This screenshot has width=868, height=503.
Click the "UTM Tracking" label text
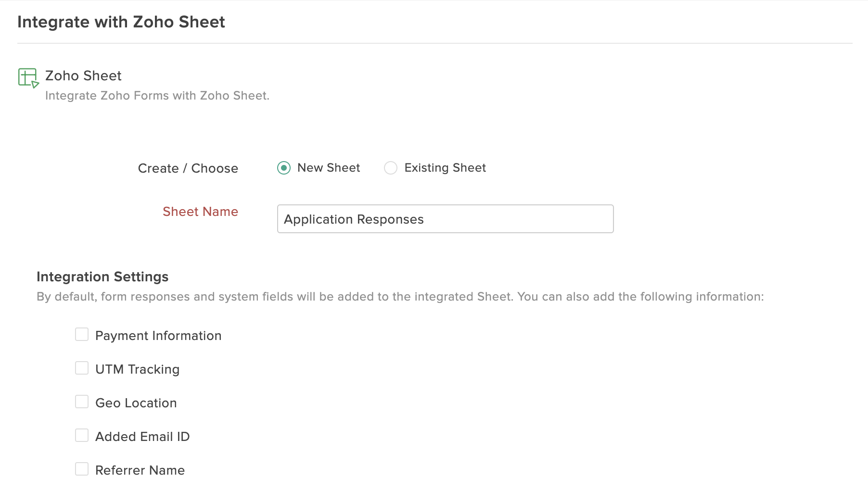137,369
